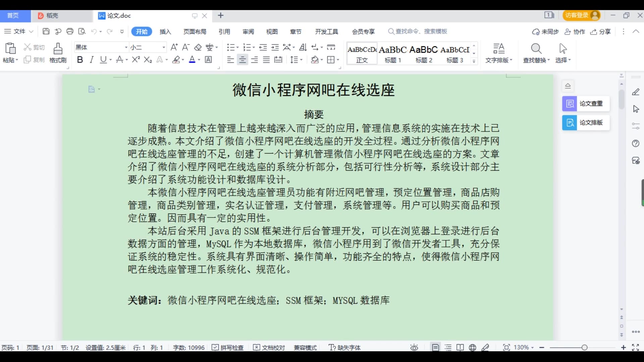Click the pen edit icon in right sidebar
This screenshot has height=362, width=644.
tap(636, 92)
